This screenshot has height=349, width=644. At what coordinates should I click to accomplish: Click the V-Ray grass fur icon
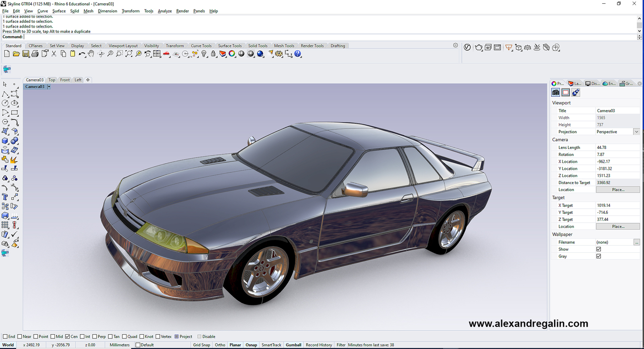[537, 47]
